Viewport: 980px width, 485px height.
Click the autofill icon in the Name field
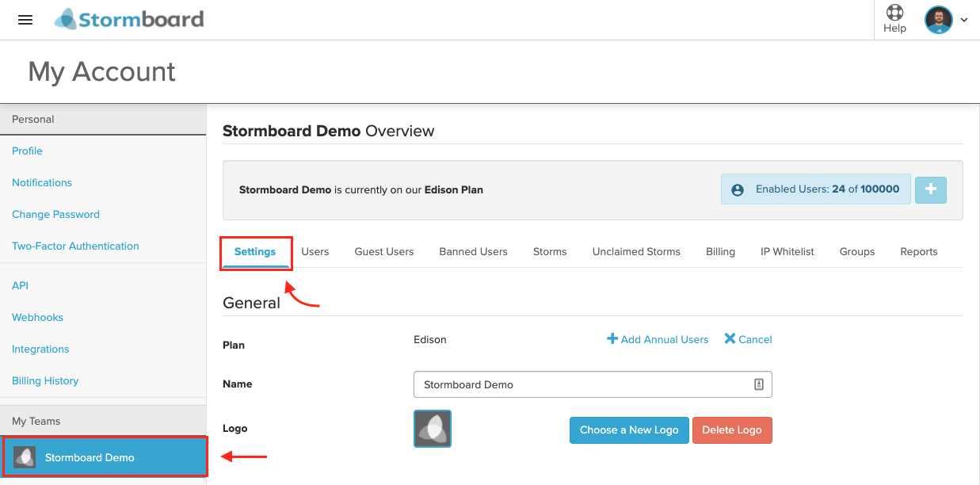758,384
